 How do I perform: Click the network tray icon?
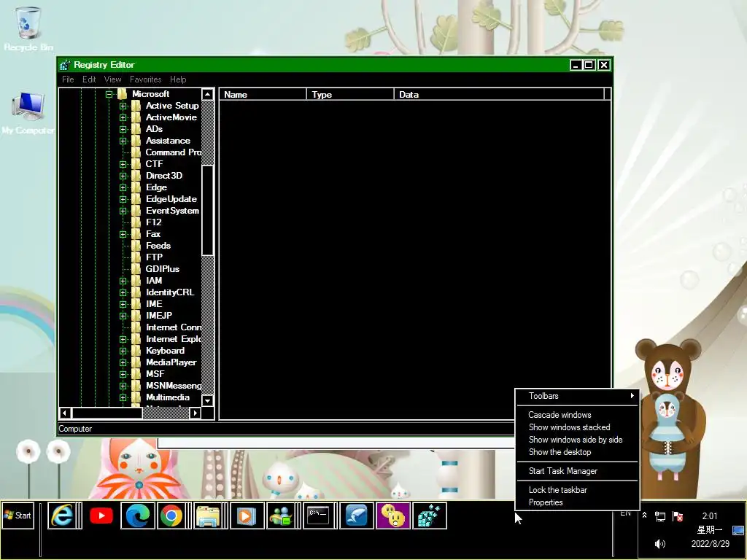click(x=659, y=516)
